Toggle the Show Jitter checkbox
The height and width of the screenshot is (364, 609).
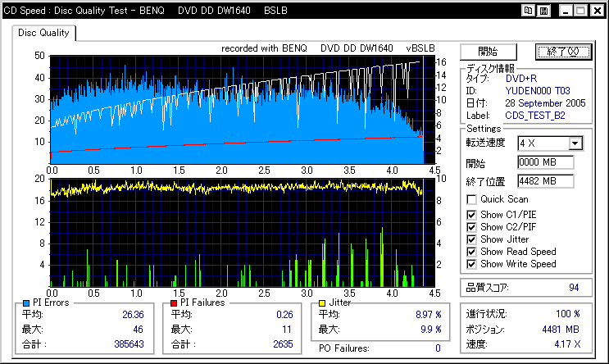pos(471,239)
